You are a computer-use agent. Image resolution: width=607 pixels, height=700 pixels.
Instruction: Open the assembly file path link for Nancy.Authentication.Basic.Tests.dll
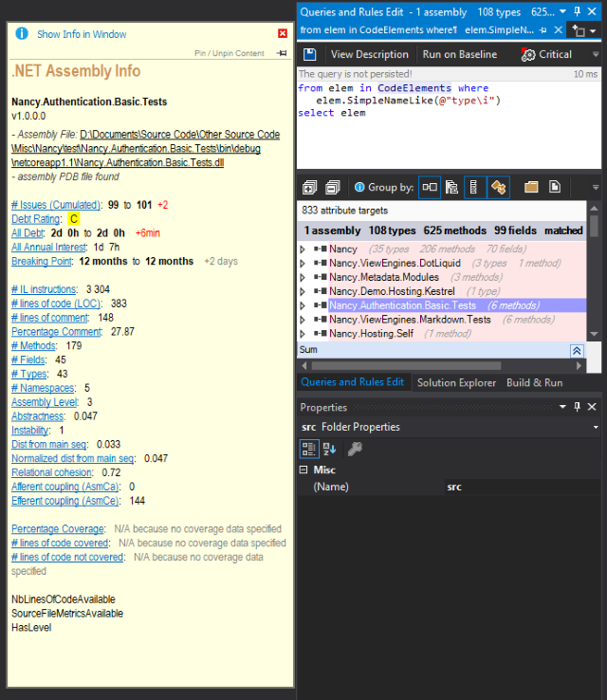point(145,149)
